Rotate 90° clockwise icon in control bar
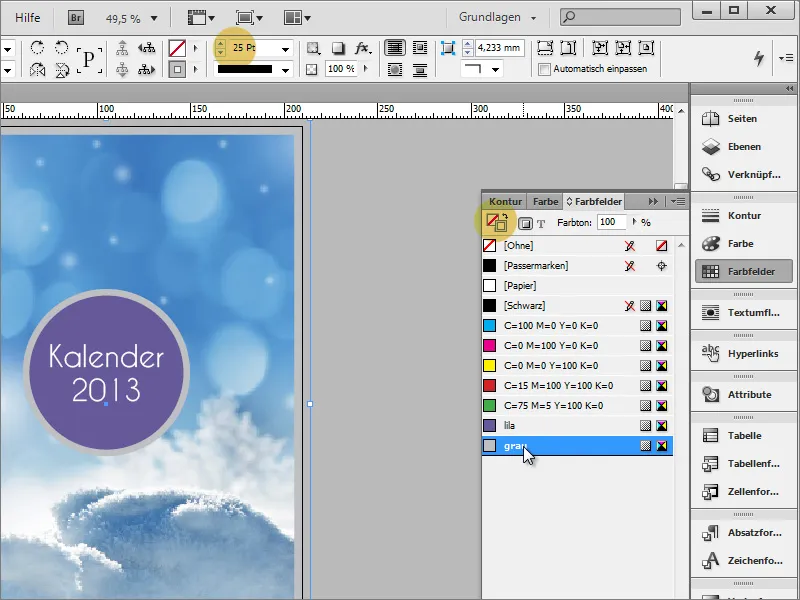Image resolution: width=800 pixels, height=600 pixels. click(x=37, y=47)
